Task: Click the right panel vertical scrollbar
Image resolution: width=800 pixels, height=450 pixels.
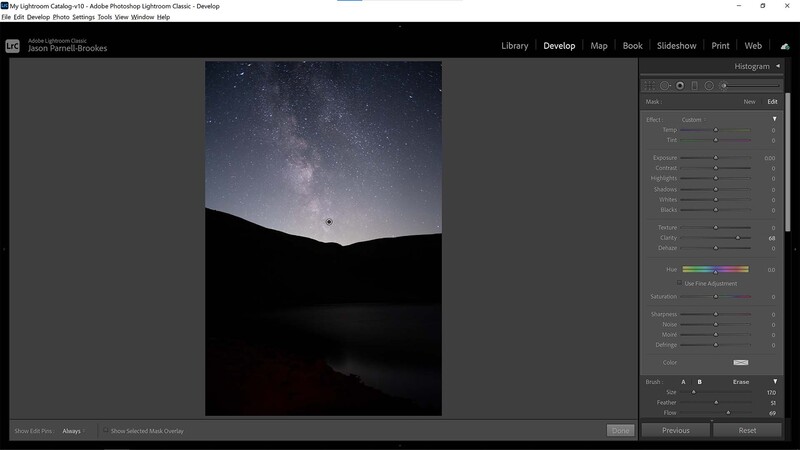Action: pyautogui.click(x=787, y=161)
